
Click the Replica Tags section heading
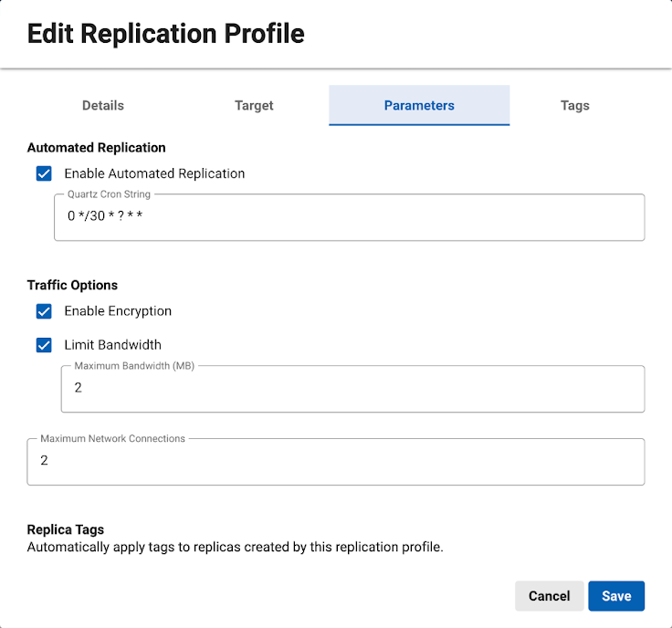click(66, 529)
